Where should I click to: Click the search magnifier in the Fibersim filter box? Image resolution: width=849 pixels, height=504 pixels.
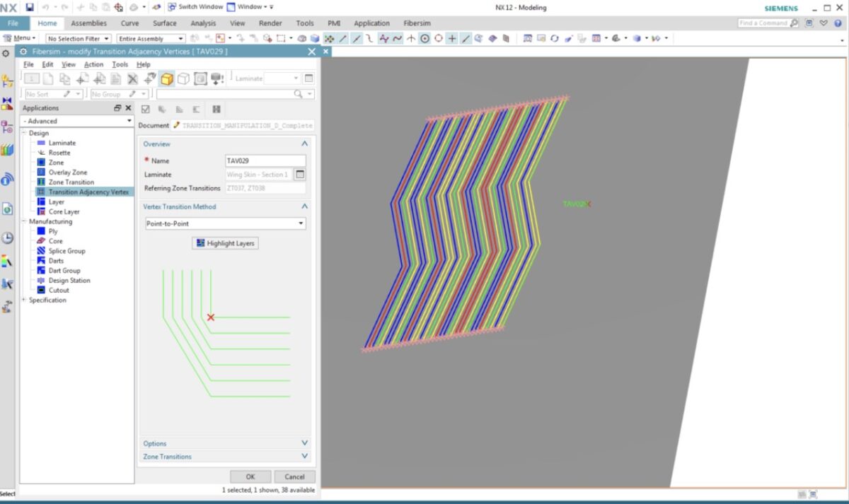299,94
